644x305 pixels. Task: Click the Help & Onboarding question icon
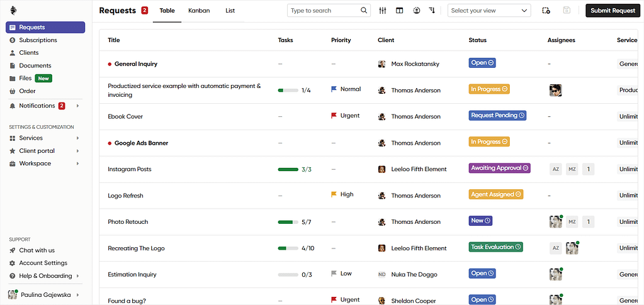[13, 276]
